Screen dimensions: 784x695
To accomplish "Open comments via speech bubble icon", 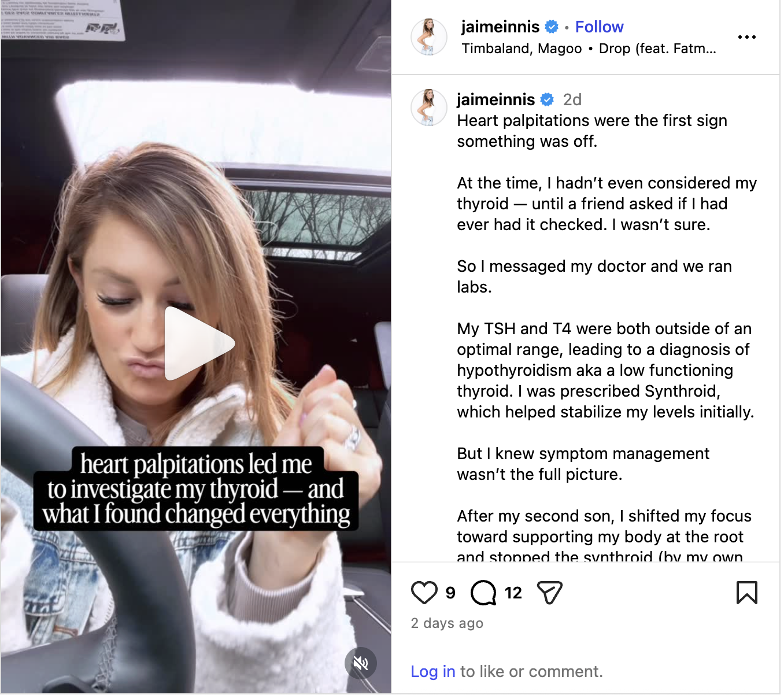I will click(483, 593).
